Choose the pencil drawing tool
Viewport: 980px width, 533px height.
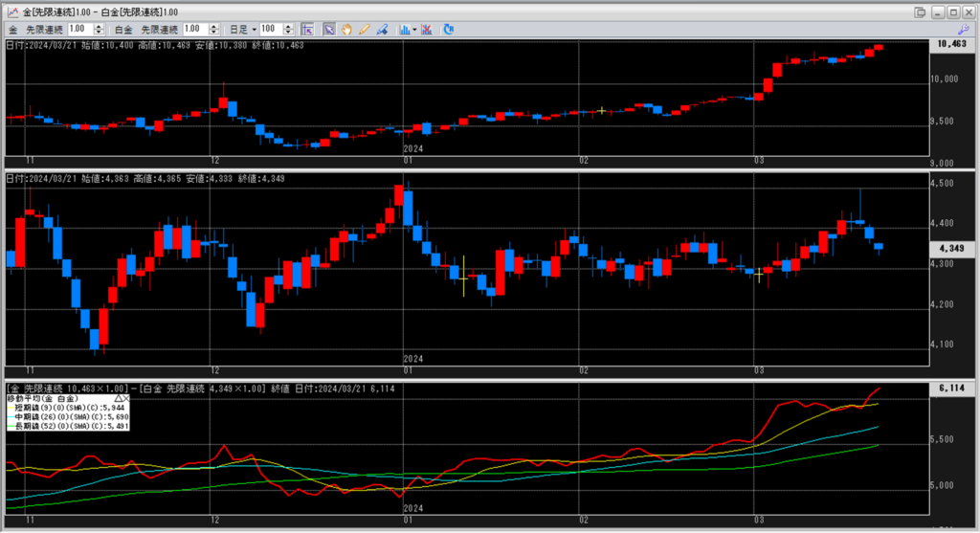[x=364, y=30]
